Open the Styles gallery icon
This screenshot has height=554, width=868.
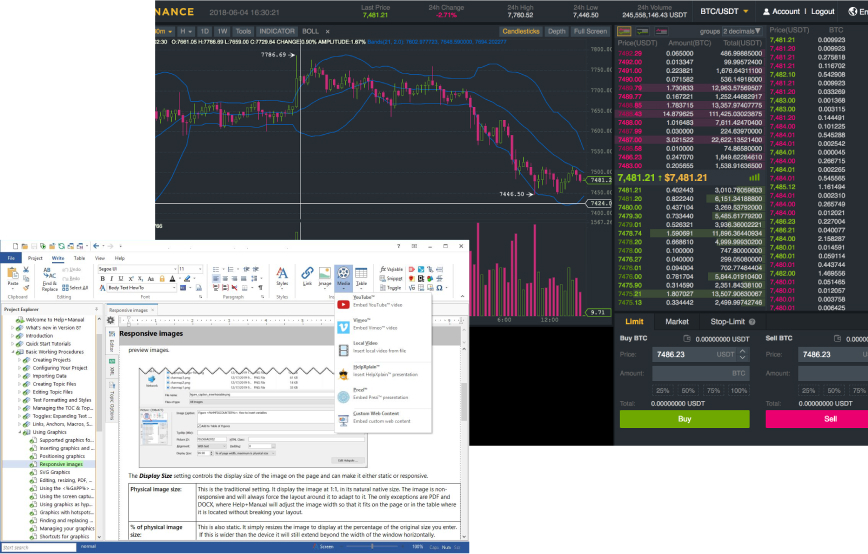tap(282, 275)
